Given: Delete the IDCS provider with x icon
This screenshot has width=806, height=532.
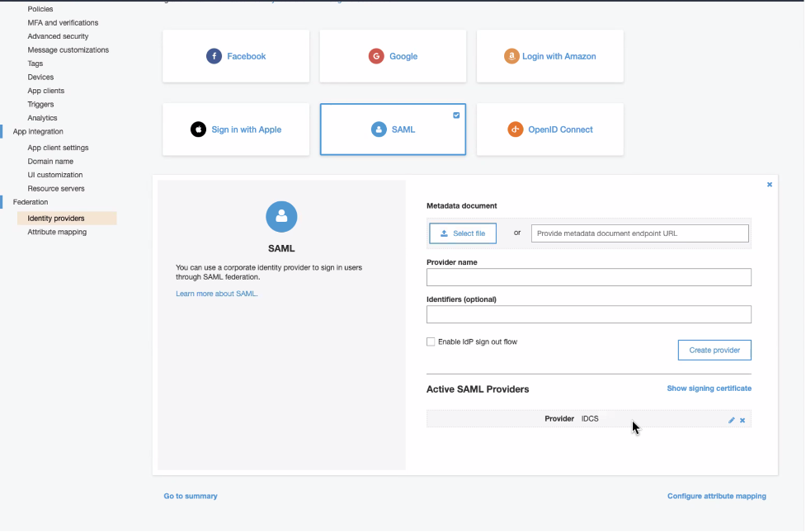Looking at the screenshot, I should pyautogui.click(x=742, y=421).
